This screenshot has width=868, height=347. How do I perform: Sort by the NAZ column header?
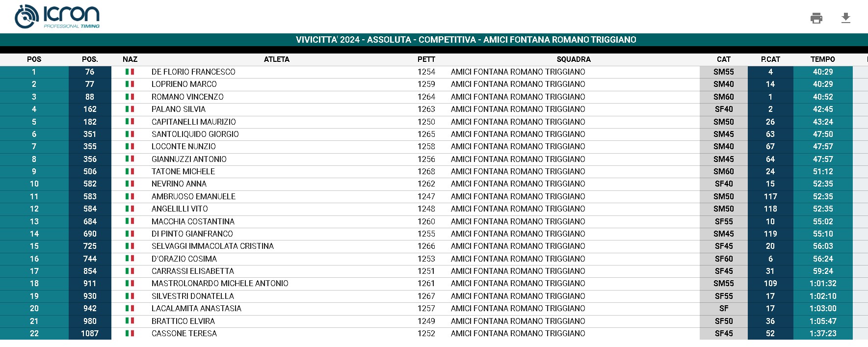pyautogui.click(x=130, y=59)
